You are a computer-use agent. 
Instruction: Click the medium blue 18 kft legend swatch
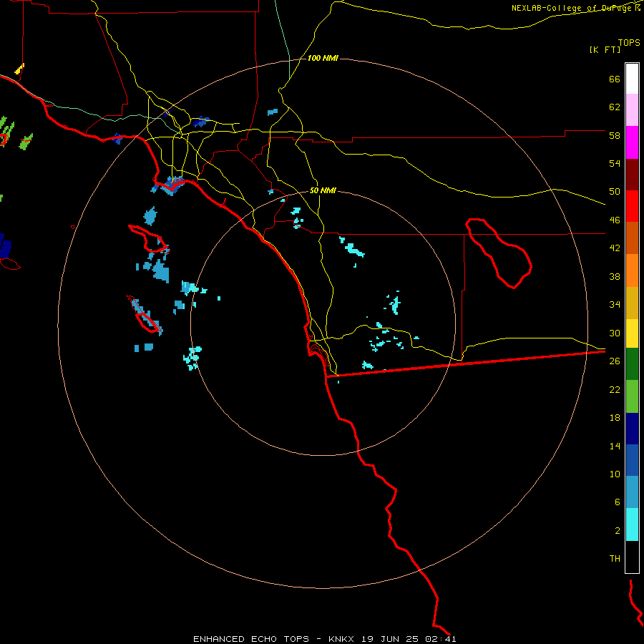(632, 460)
